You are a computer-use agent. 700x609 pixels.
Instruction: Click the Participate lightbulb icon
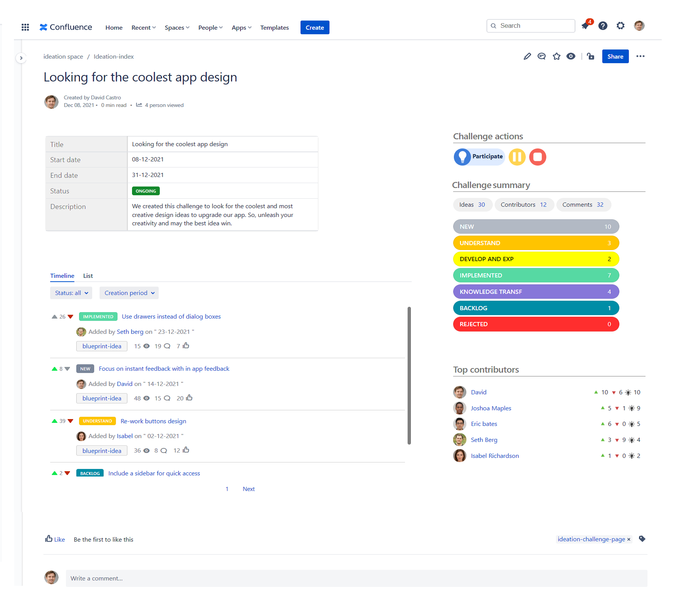(462, 156)
